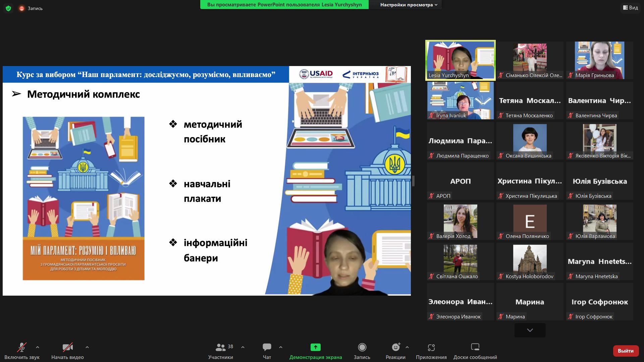
Task: Click the Участники participants icon
Action: coord(220,347)
